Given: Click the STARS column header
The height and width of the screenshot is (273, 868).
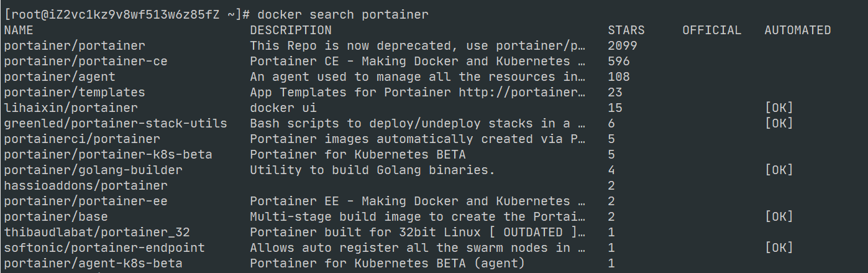Looking at the screenshot, I should (x=626, y=30).
